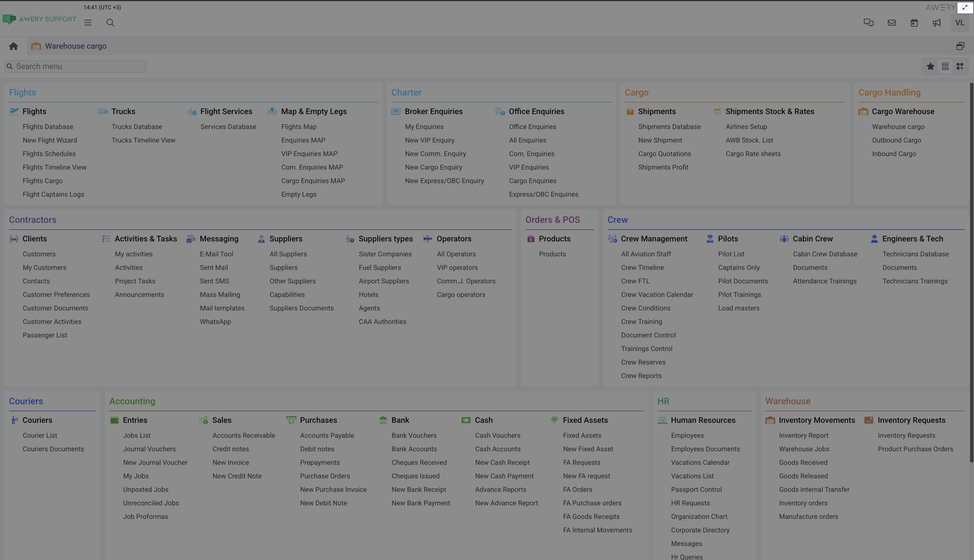Click the search magnifier icon in header

tap(110, 23)
